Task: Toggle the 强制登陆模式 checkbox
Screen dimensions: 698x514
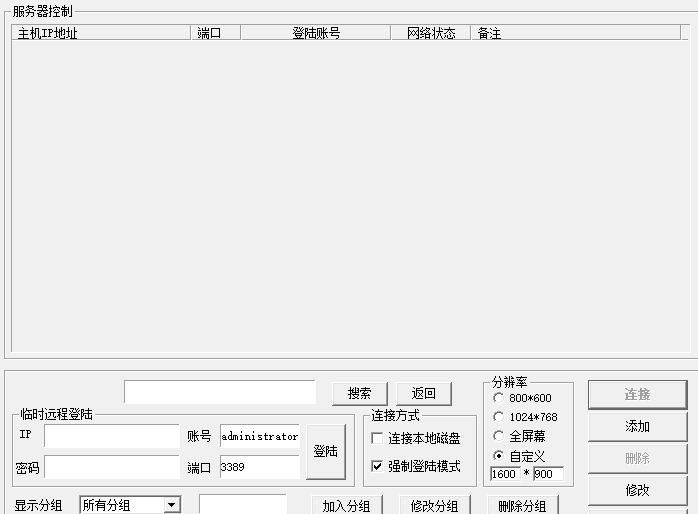Action: coord(378,466)
